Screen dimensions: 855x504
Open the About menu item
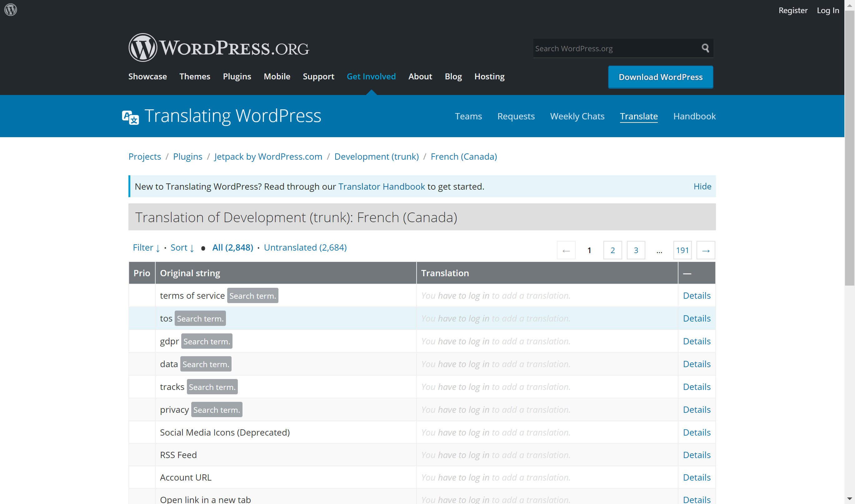(420, 77)
